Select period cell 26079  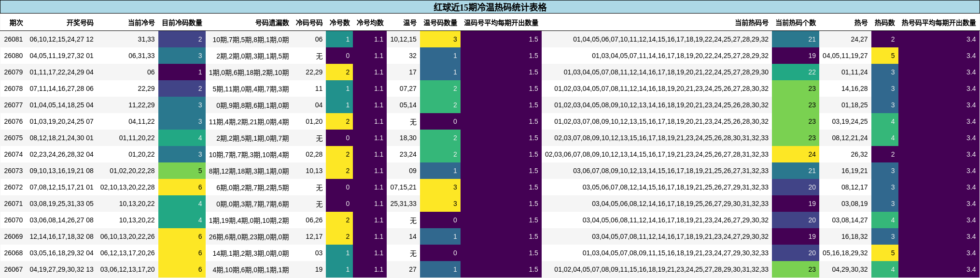14,72
